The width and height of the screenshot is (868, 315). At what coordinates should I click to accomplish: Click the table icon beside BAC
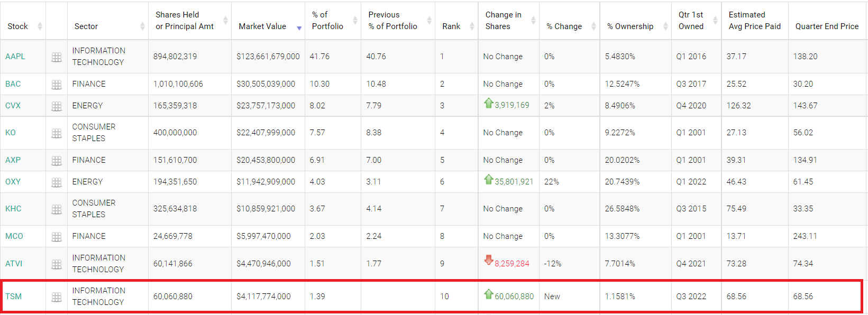pos(57,85)
